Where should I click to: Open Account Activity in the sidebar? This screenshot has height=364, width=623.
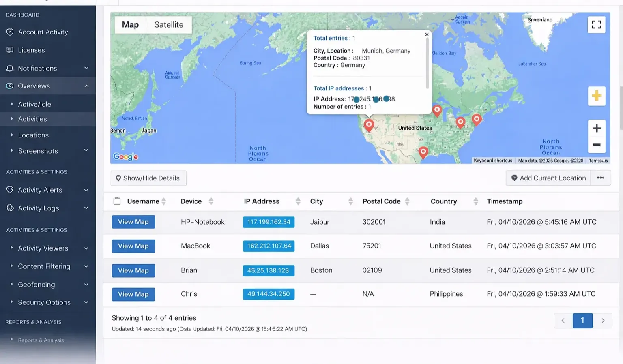43,32
